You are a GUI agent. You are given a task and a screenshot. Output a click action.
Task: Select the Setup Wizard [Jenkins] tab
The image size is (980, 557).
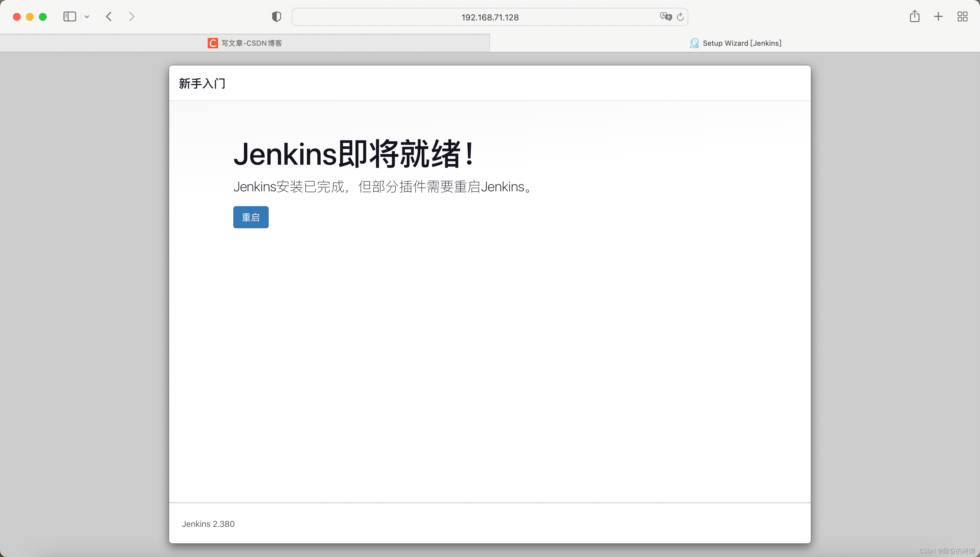pos(735,43)
